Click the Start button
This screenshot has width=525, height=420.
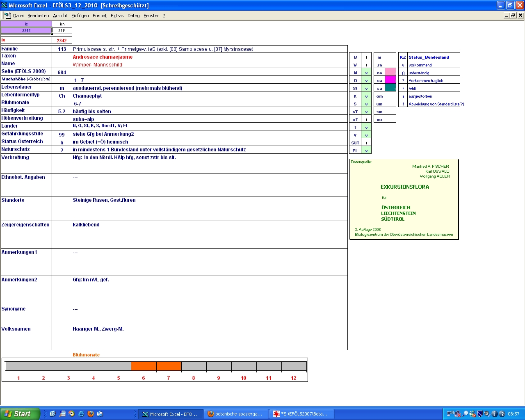(20, 414)
